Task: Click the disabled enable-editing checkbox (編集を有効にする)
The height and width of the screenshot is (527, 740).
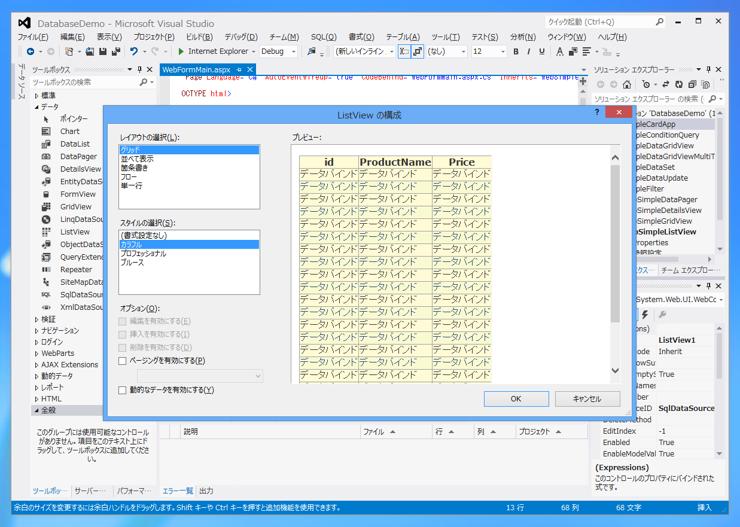Action: pyautogui.click(x=122, y=321)
